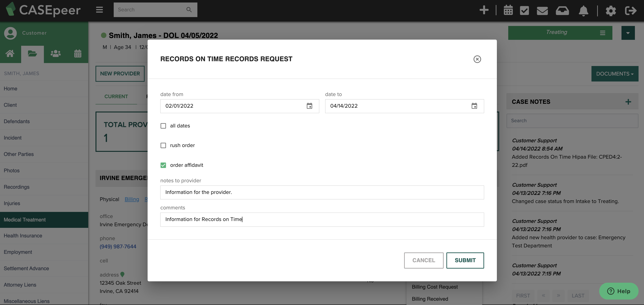This screenshot has height=305, width=644.
Task: Submit the records request
Action: 465,260
